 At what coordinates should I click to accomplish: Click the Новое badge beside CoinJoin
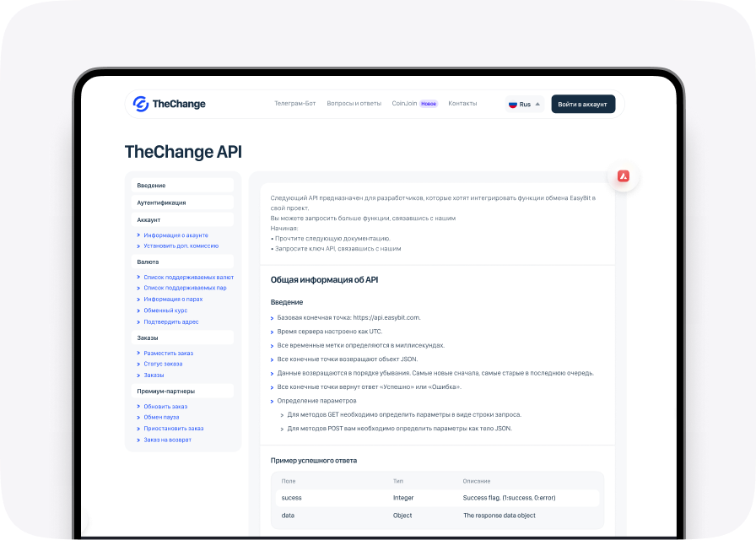pyautogui.click(x=428, y=104)
